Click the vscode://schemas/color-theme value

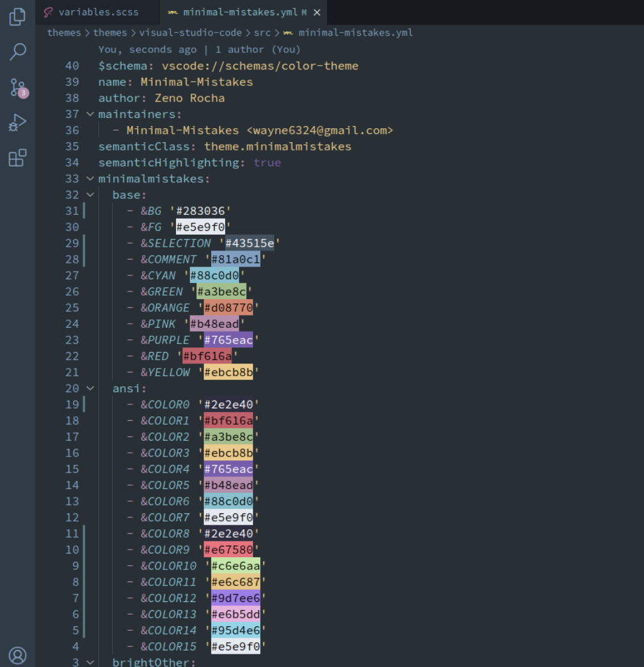point(260,66)
